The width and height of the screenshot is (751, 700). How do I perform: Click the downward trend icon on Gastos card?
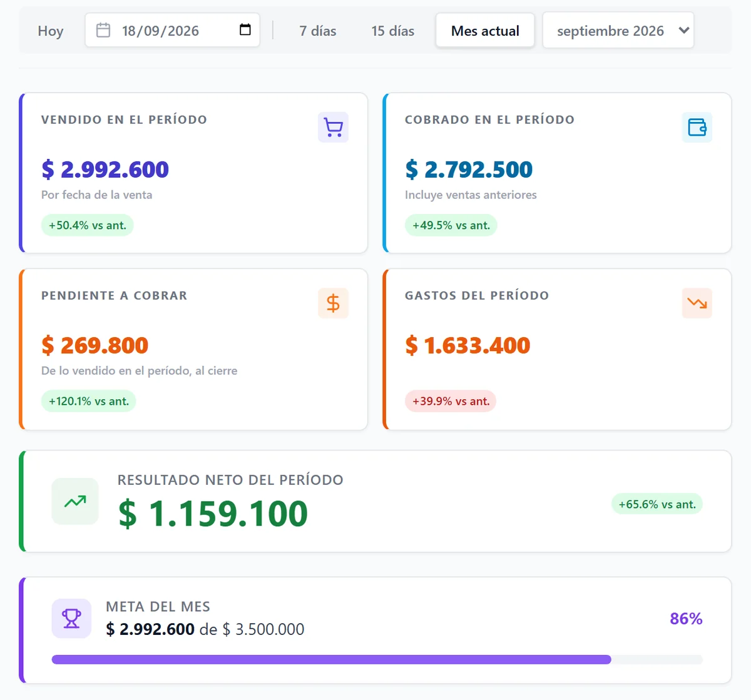pyautogui.click(x=697, y=303)
